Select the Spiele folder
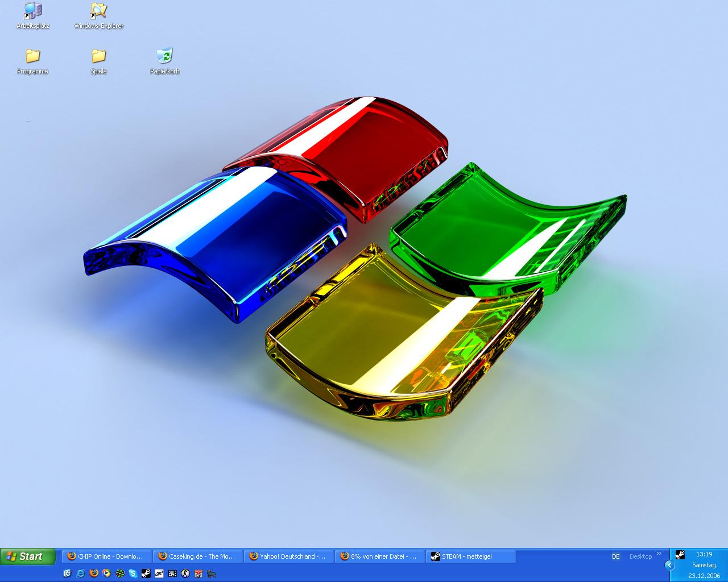Viewport: 728px width, 582px height. 98,61
